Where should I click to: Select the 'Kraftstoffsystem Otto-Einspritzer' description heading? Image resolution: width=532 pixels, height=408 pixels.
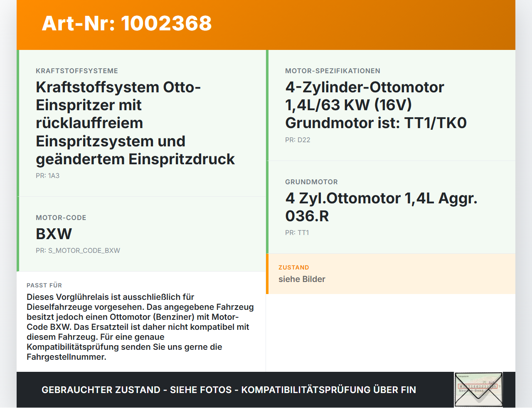(x=135, y=123)
